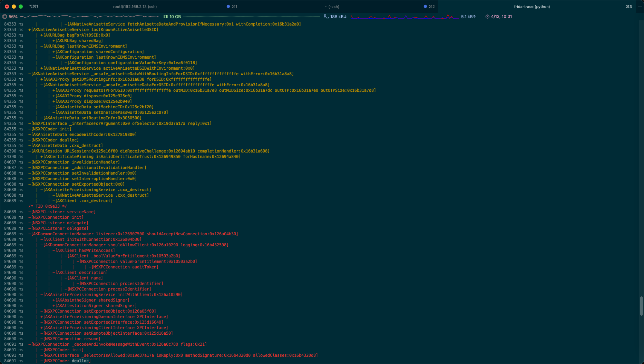This screenshot has height=364, width=644.
Task: Click '+[AKADIProxy dispose:0x125e325e0]' line
Action: pyautogui.click(x=92, y=96)
